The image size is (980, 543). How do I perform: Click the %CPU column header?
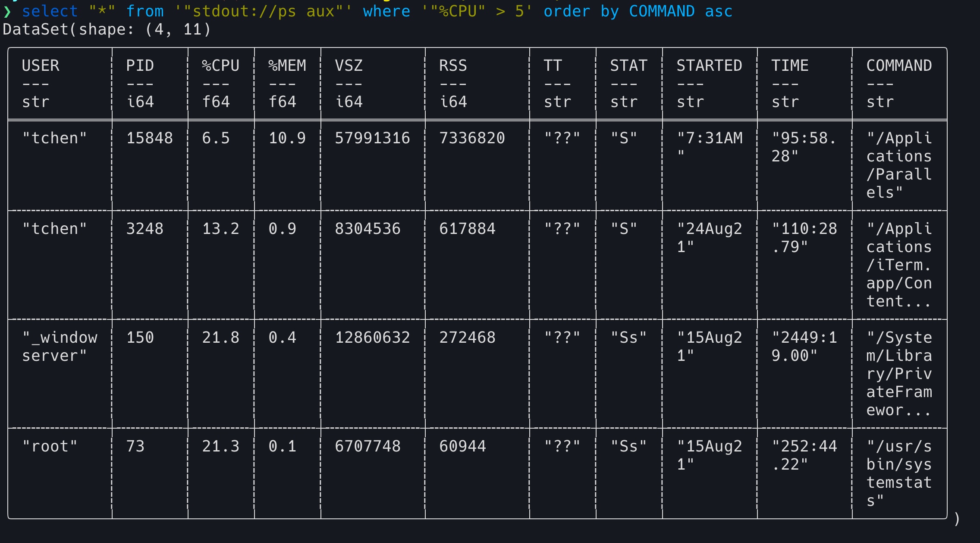220,66
